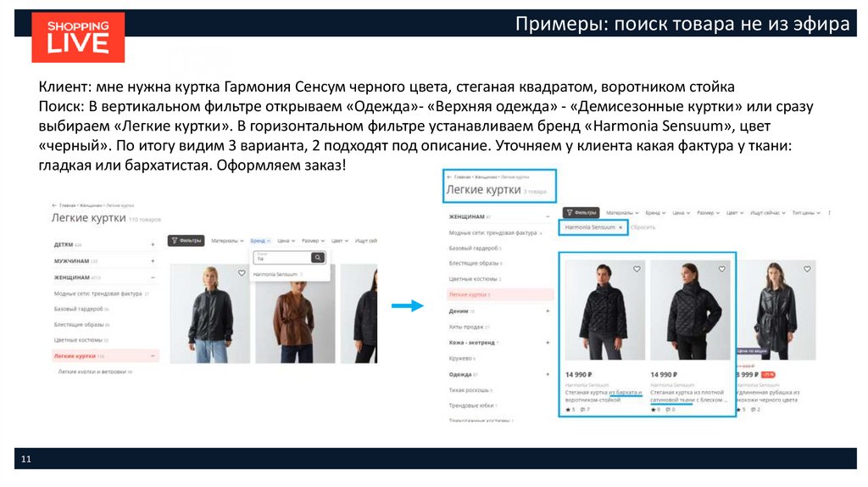Favorite the first jacket in left screenshot

[242, 272]
